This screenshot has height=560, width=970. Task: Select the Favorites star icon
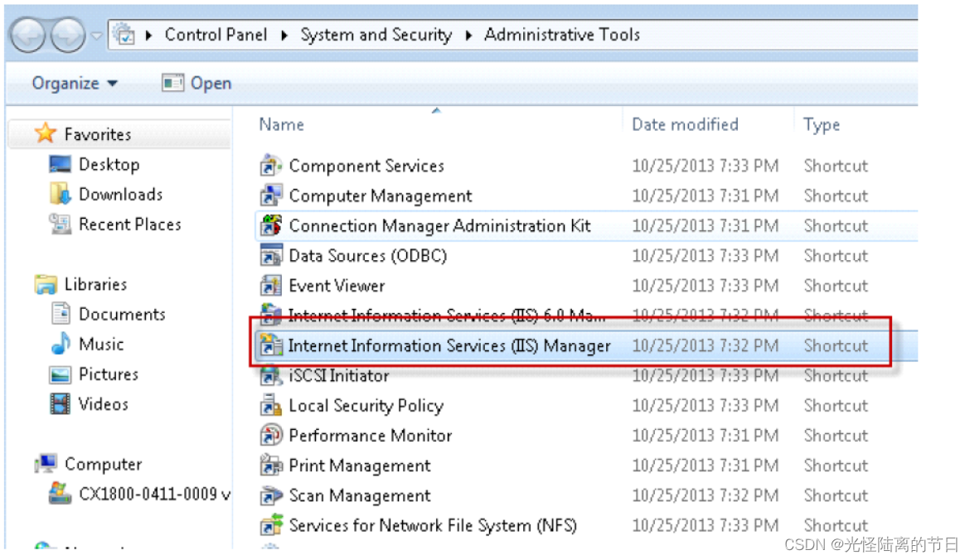[45, 133]
